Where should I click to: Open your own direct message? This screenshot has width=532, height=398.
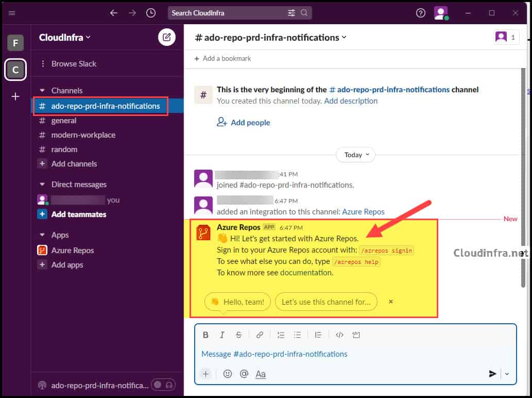(78, 200)
